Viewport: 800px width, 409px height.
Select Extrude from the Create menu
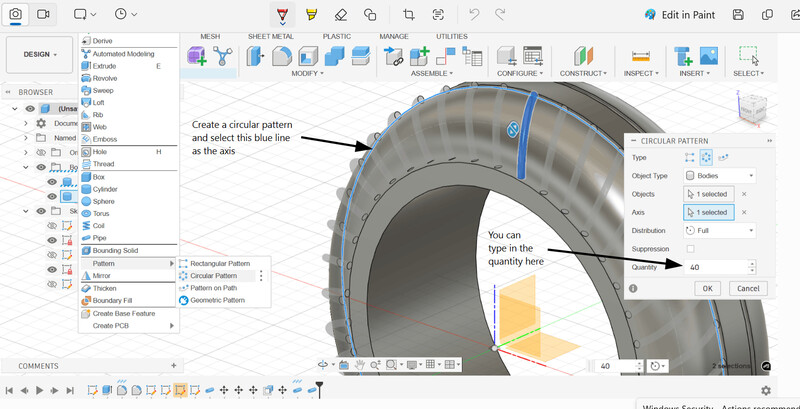click(x=104, y=65)
